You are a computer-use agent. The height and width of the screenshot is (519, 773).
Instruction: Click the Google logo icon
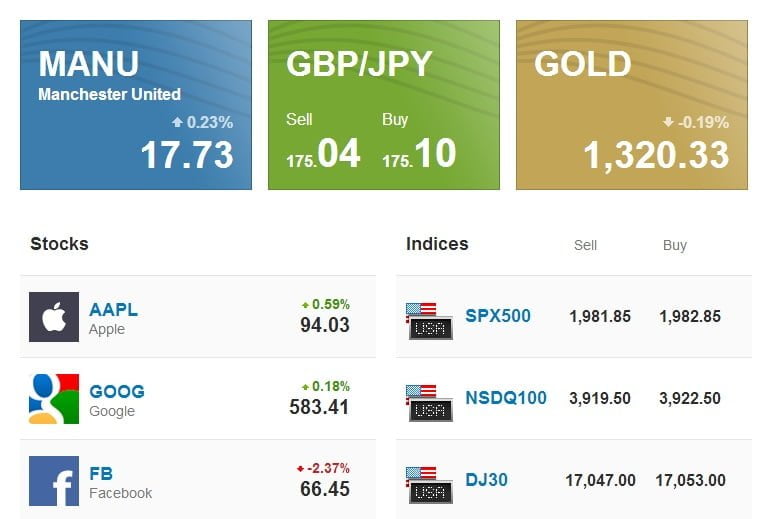coord(54,399)
